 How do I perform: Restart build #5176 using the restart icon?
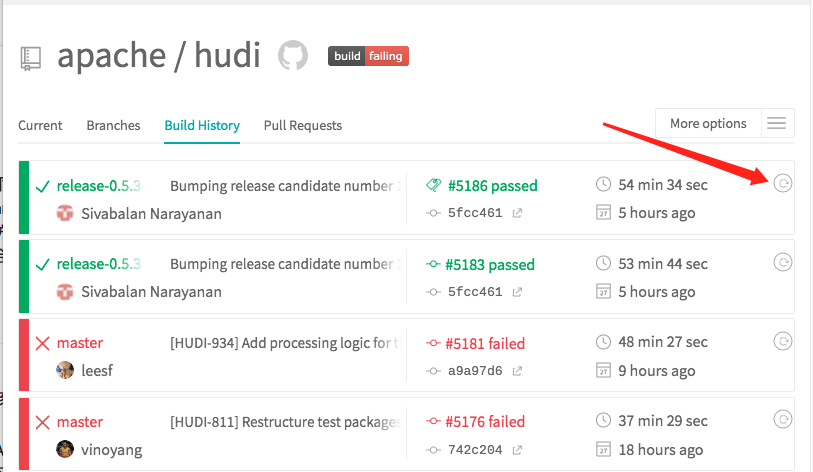coord(782,419)
